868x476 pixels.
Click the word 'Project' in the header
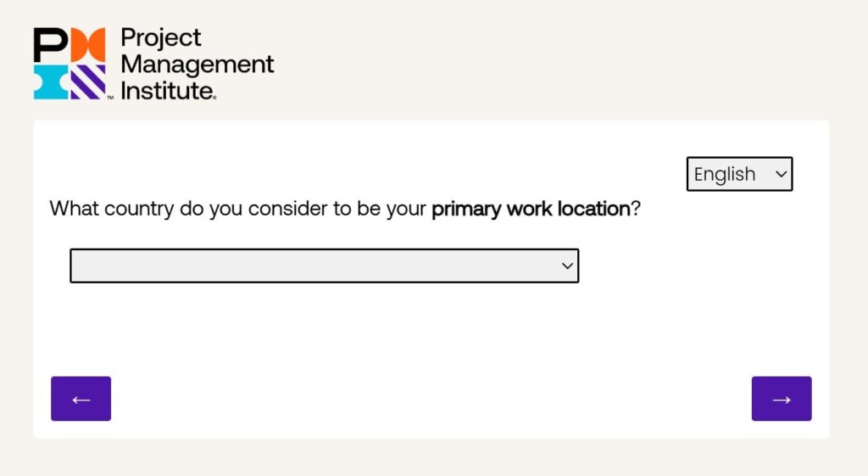coord(161,38)
